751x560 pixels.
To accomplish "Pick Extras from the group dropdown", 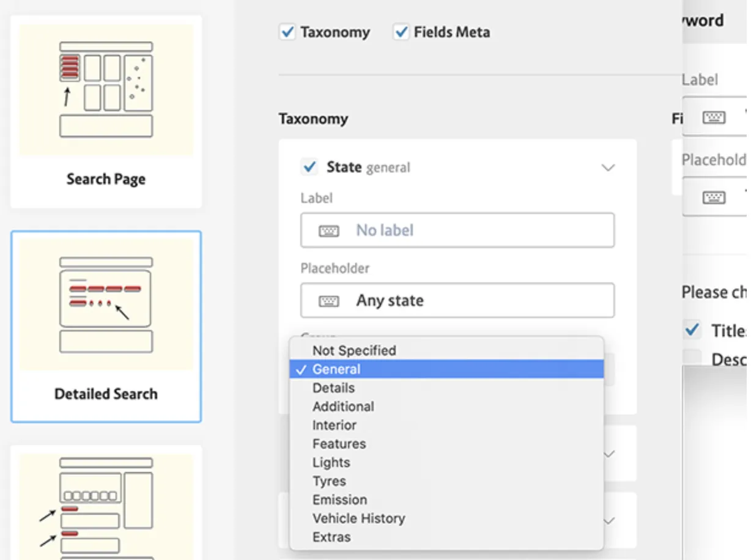I will click(x=446, y=537).
